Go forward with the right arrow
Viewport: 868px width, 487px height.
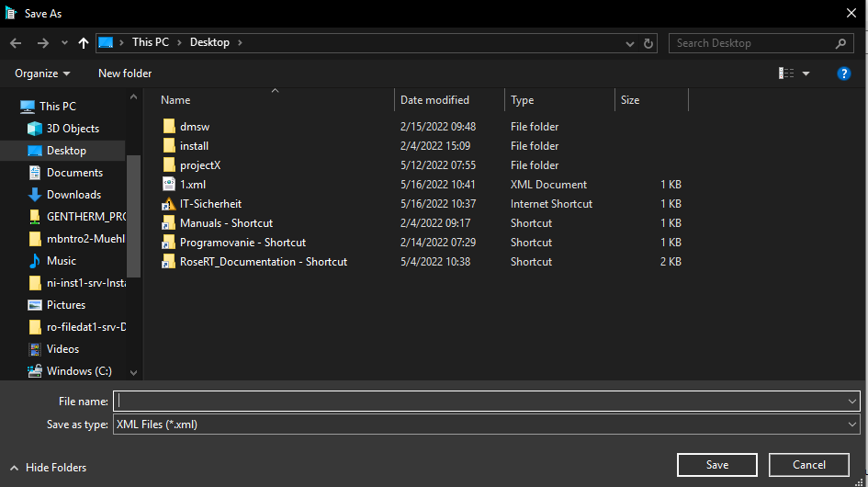(42, 42)
